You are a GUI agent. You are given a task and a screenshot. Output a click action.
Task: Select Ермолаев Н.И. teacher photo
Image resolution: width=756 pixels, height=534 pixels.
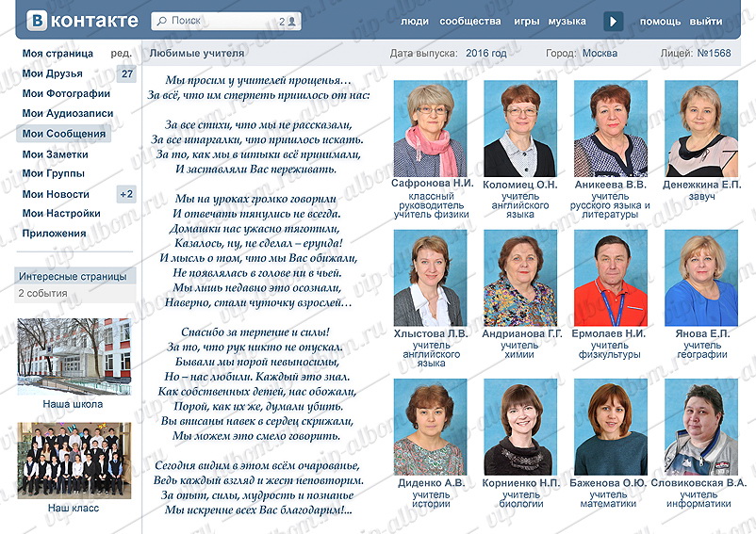pos(610,279)
